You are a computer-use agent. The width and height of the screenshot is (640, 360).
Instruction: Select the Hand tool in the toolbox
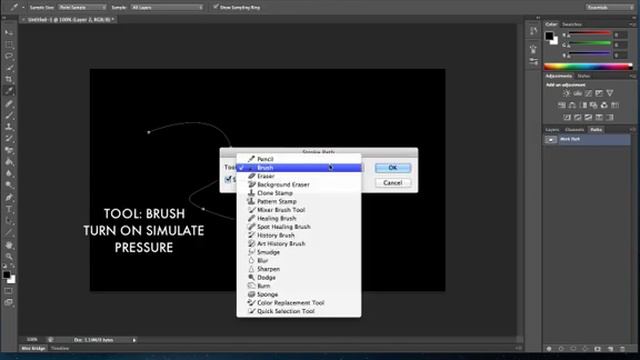tap(9, 245)
